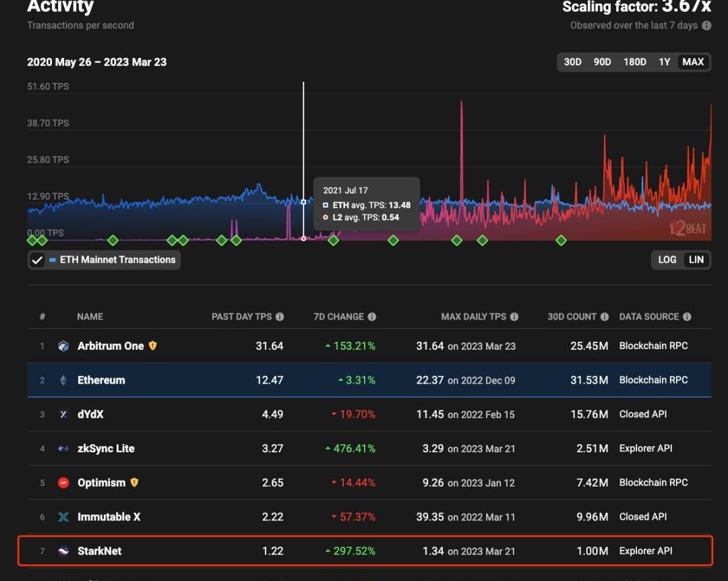Screen dimensions: 728x581
Task: Click the StarkNet logo icon
Action: click(63, 551)
